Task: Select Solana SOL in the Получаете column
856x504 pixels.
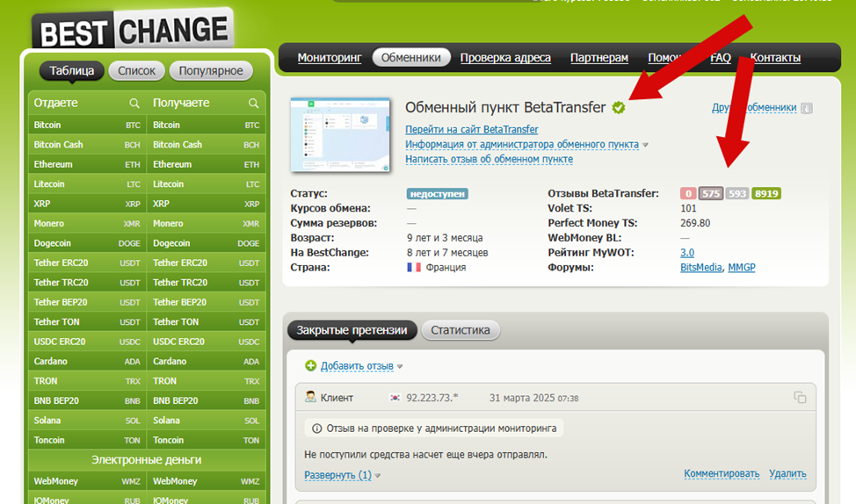Action: [206, 420]
